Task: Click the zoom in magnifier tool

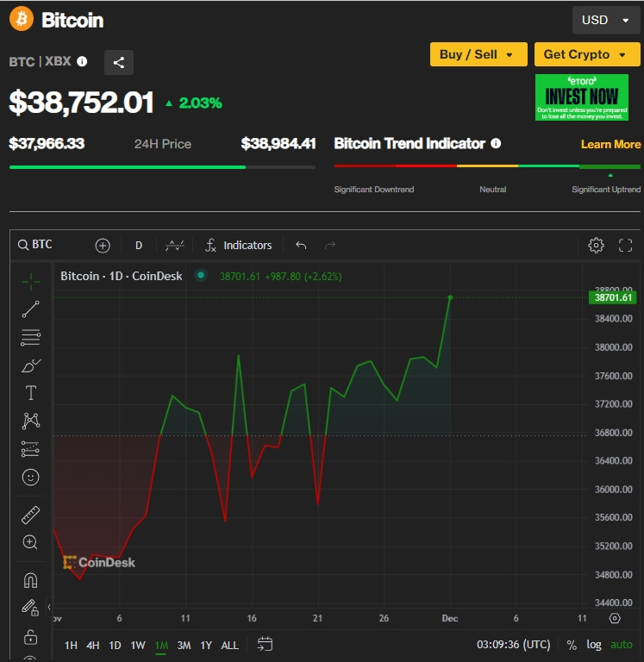Action: (30, 542)
